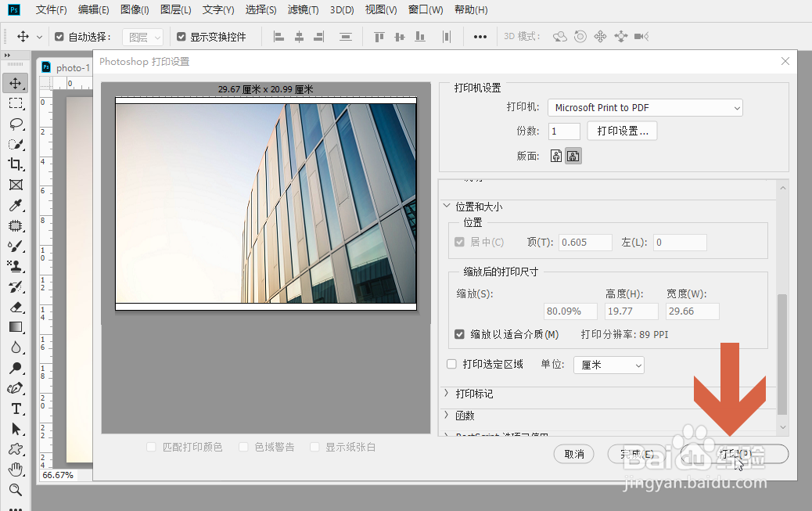
Task: Click scrollbar up arrow in settings panel
Action: (782, 188)
